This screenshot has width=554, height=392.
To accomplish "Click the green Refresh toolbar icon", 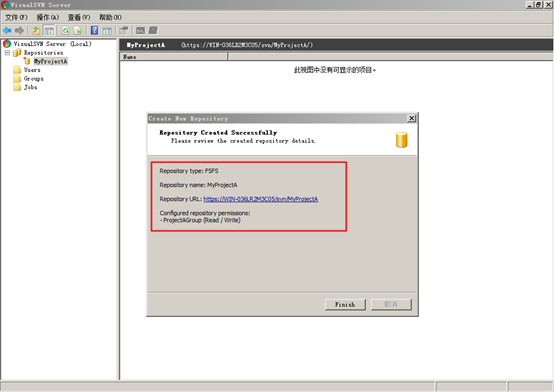I will coord(65,30).
